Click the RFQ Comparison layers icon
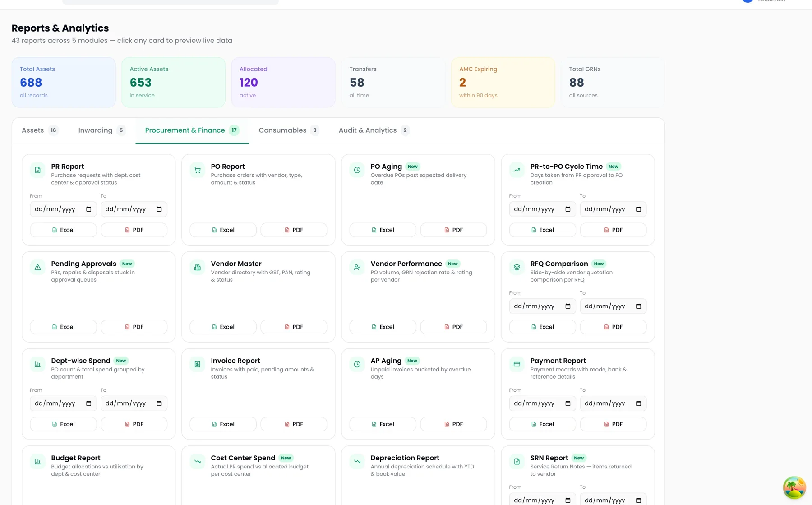 click(517, 267)
